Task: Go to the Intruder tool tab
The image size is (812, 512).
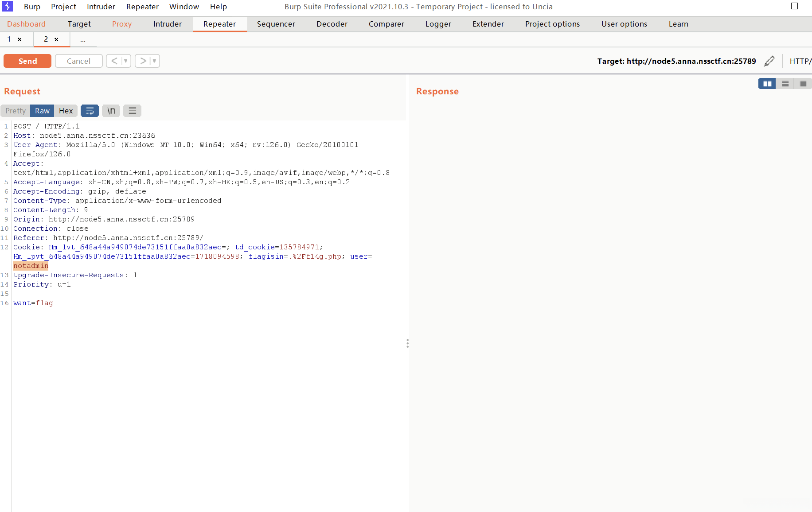Action: coord(168,24)
